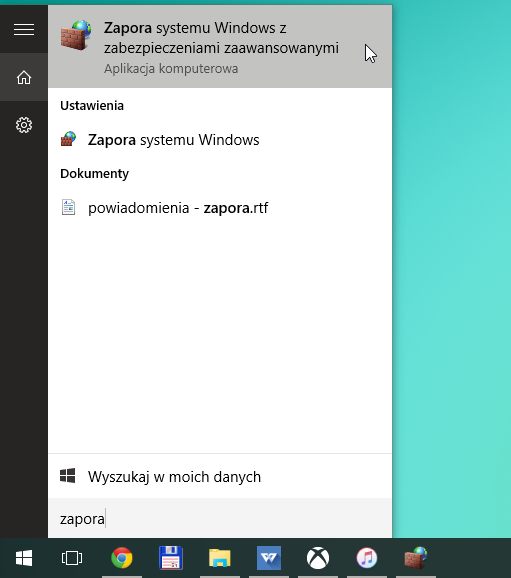
Task: Click Wyszukaj w moich danych
Action: click(x=220, y=477)
